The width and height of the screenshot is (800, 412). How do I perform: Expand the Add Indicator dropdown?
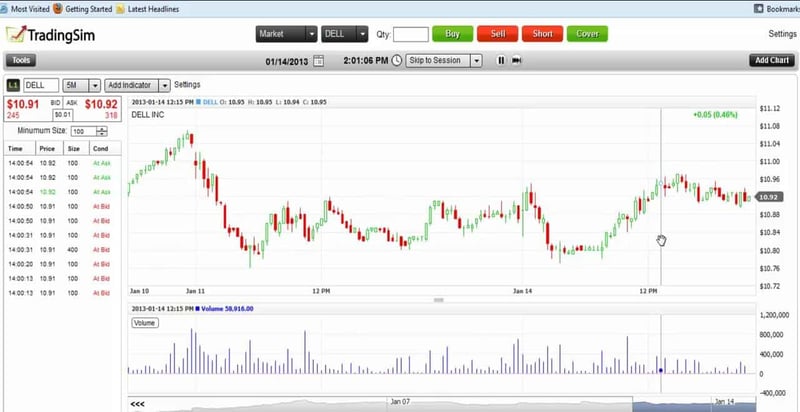pyautogui.click(x=164, y=85)
